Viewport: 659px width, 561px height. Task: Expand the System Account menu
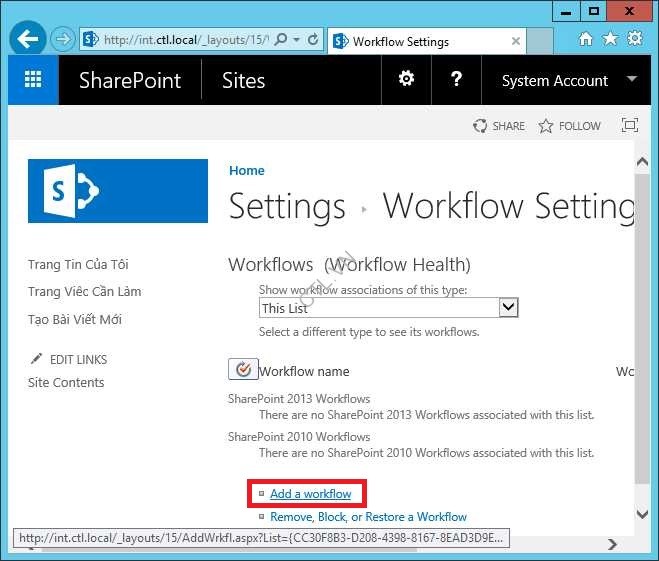(x=631, y=80)
